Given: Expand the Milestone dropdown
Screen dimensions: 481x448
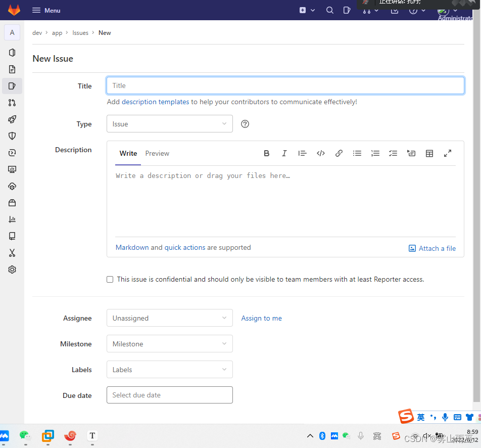Looking at the screenshot, I should pyautogui.click(x=169, y=343).
